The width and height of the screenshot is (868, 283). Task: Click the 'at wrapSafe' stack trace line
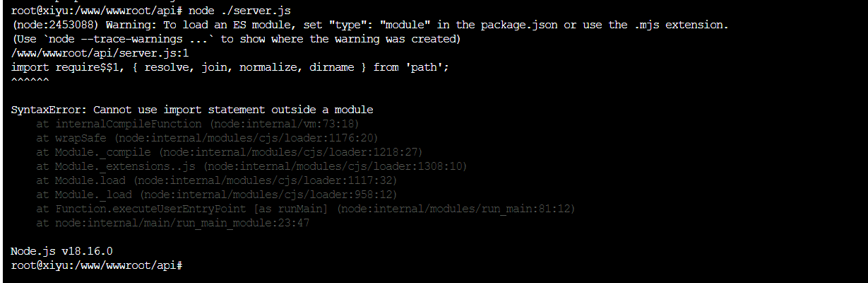point(208,138)
